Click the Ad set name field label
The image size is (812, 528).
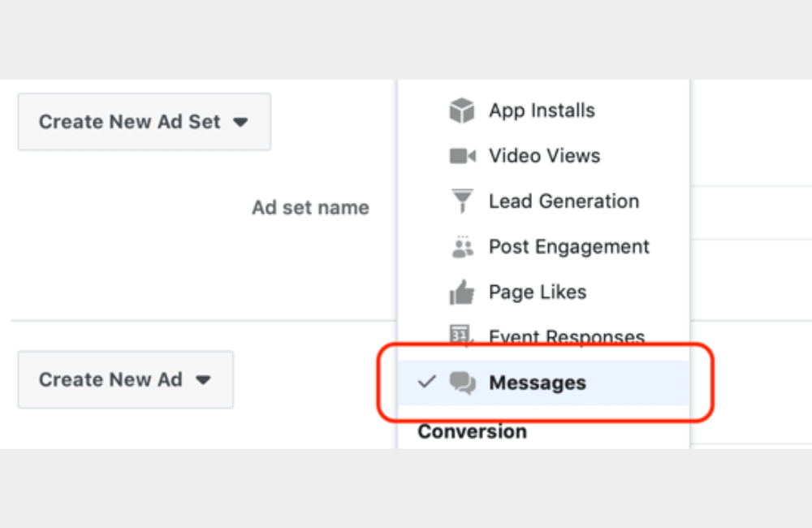pyautogui.click(x=310, y=207)
